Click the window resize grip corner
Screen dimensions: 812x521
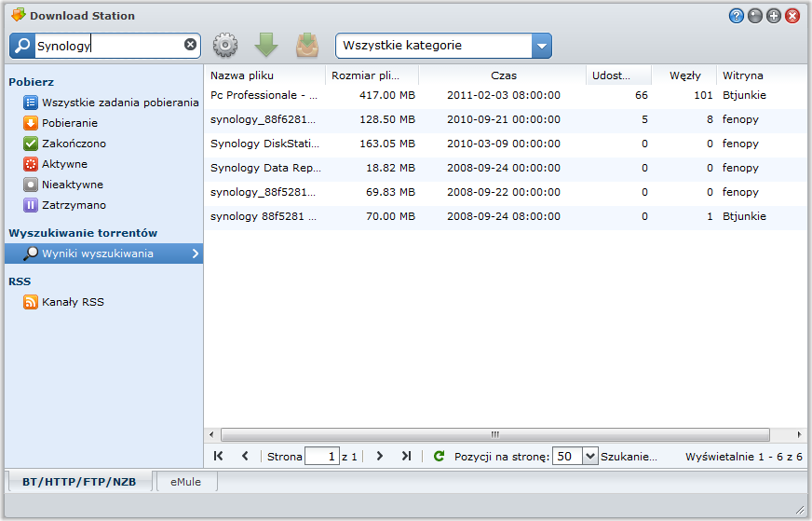click(x=801, y=510)
